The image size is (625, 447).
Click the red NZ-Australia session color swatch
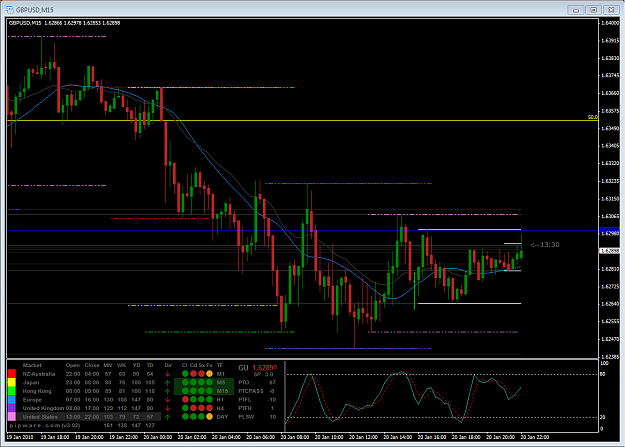coord(12,374)
